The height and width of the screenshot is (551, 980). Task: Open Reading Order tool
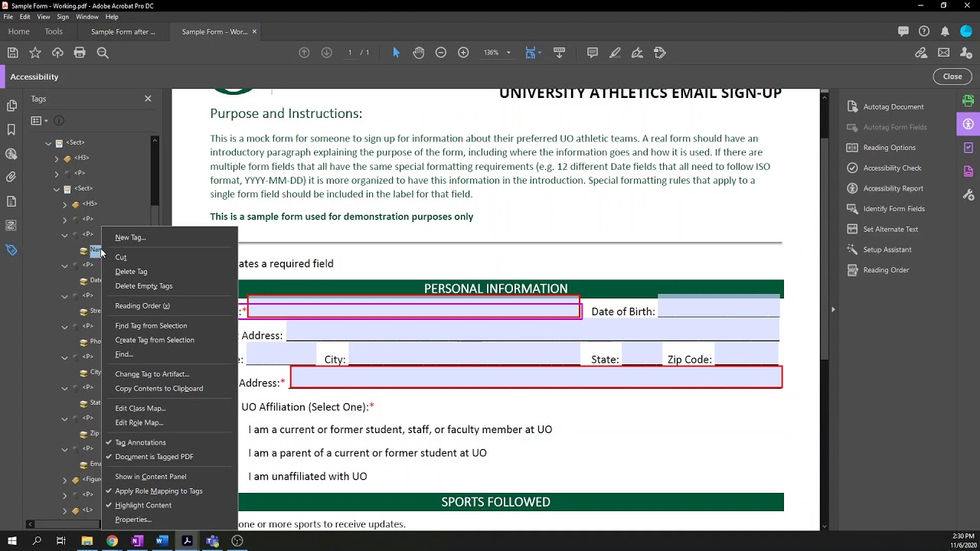pos(886,270)
